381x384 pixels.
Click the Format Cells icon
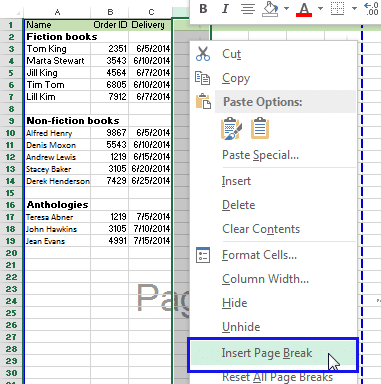(203, 255)
